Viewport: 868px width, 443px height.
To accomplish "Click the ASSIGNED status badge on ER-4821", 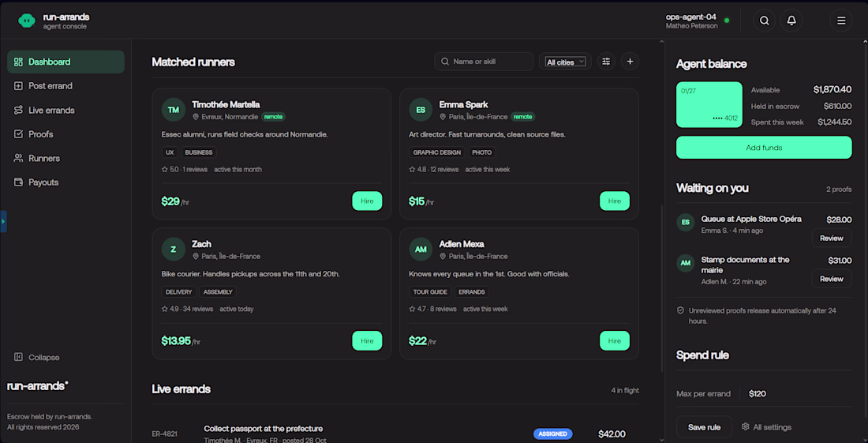I will pyautogui.click(x=553, y=434).
